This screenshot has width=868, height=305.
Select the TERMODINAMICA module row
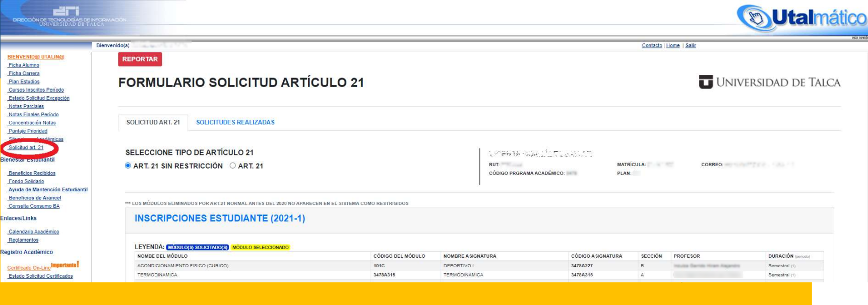pyautogui.click(x=157, y=275)
